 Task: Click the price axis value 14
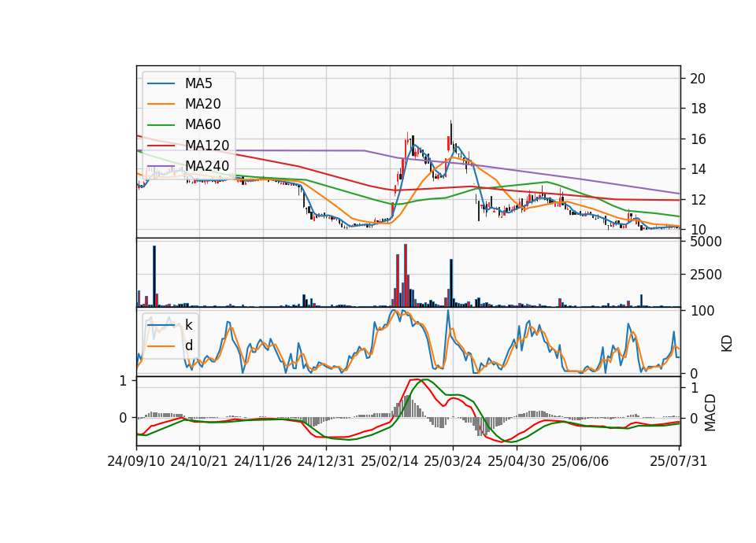(x=698, y=169)
